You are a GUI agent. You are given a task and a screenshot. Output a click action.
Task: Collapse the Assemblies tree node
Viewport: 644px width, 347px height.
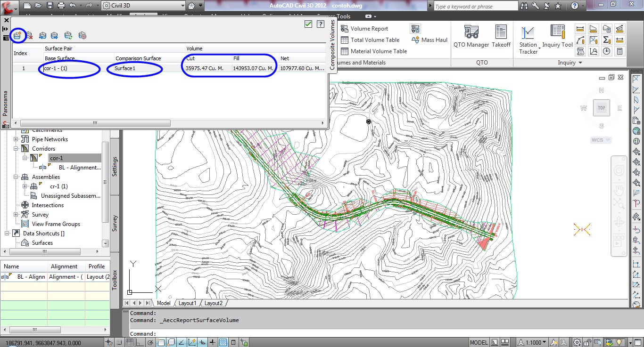coord(16,177)
